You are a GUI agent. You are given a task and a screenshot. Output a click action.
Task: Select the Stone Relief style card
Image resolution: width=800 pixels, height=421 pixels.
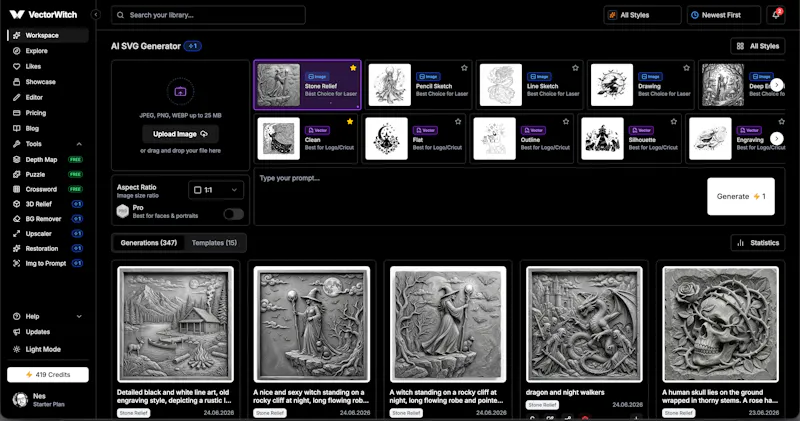(308, 85)
